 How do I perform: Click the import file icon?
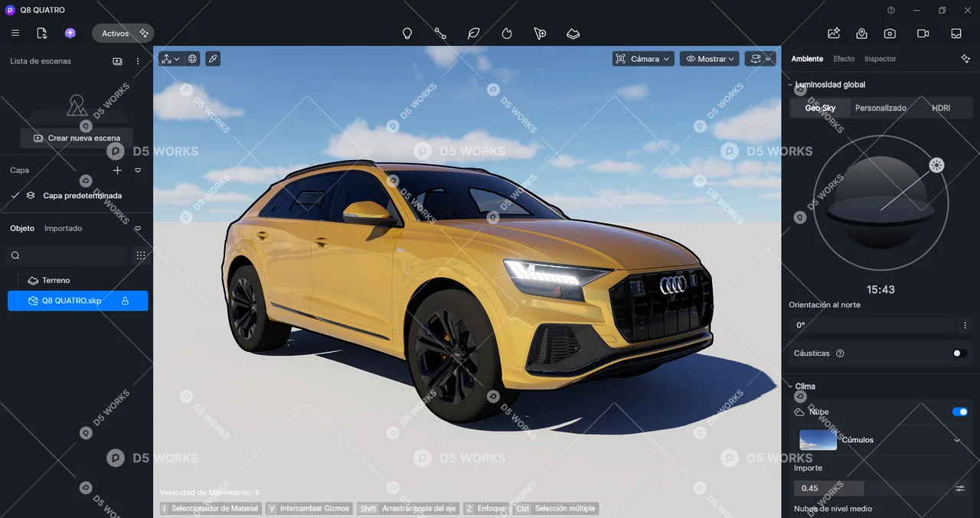[x=42, y=33]
